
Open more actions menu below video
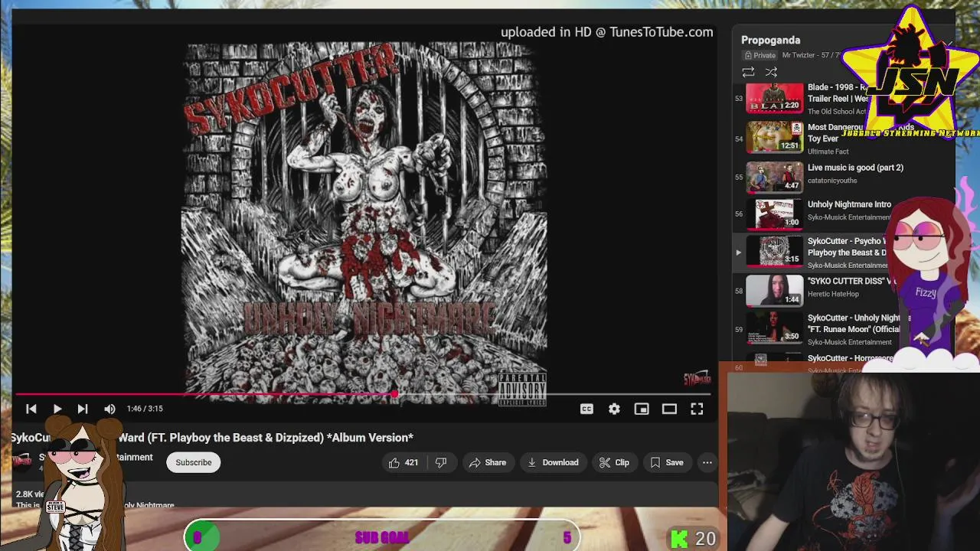(x=707, y=462)
